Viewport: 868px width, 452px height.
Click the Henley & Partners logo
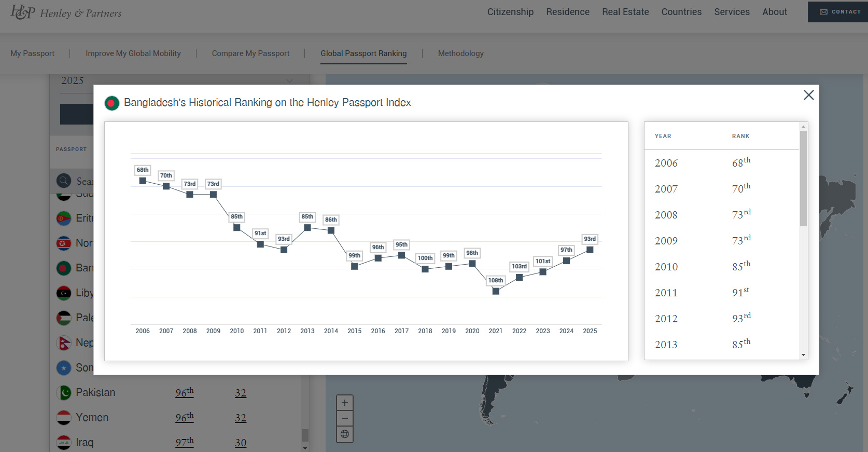66,12
